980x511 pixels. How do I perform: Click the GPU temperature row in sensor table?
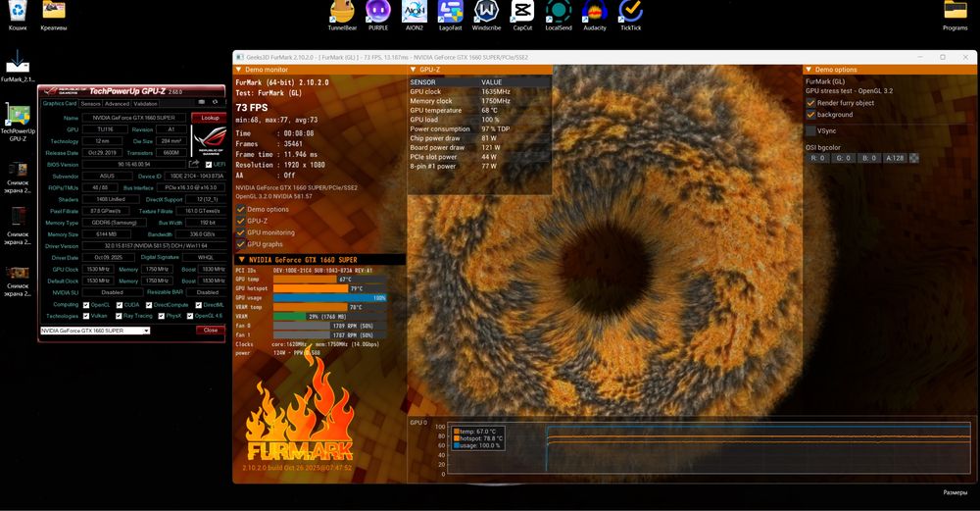(x=479, y=110)
